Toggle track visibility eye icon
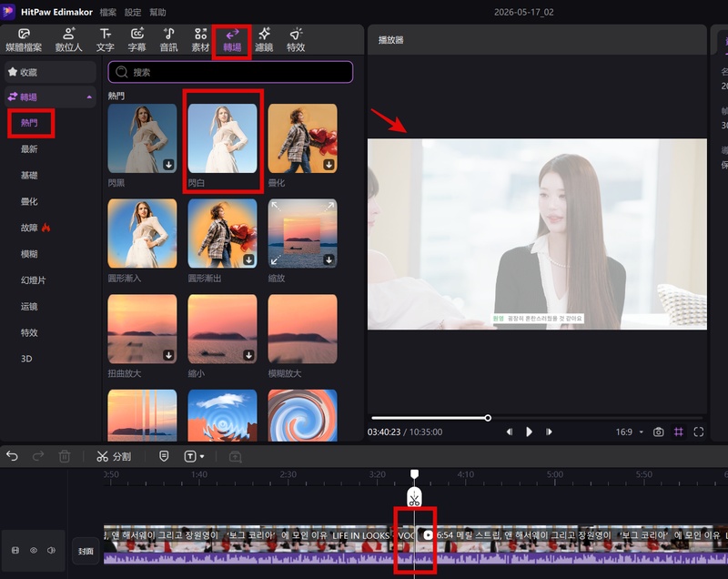Viewport: 728px width, 579px height. [x=34, y=550]
